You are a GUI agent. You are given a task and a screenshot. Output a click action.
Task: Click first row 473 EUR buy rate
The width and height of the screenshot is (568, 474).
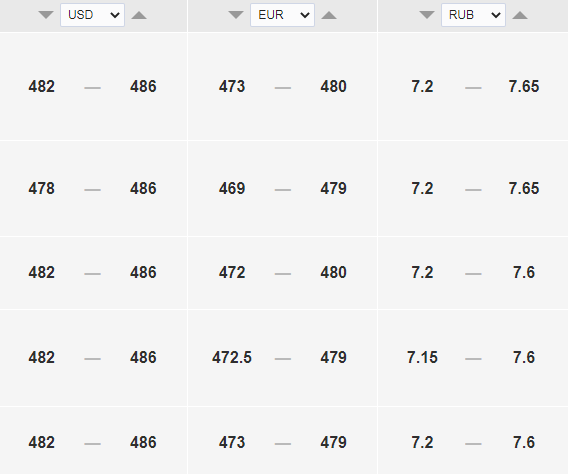click(232, 87)
